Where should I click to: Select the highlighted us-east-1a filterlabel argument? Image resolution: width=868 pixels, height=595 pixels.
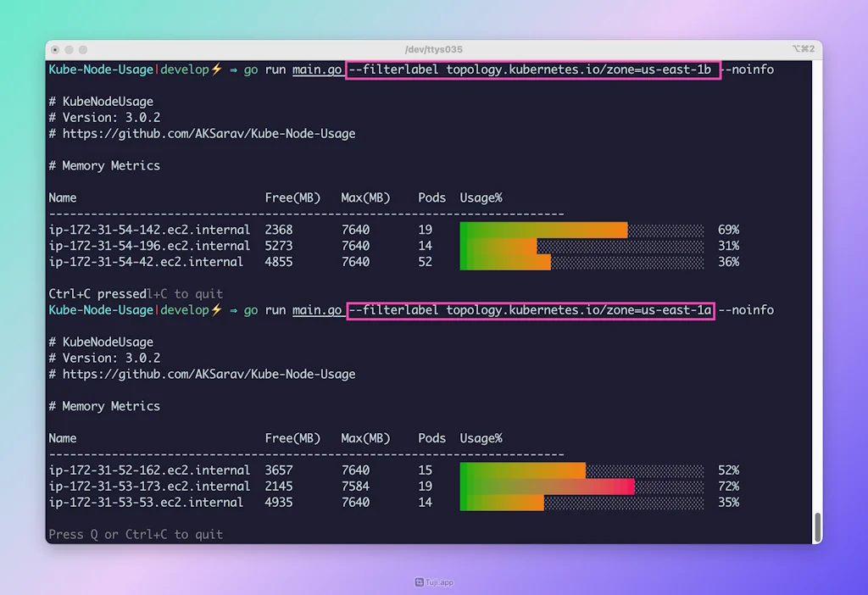click(530, 310)
